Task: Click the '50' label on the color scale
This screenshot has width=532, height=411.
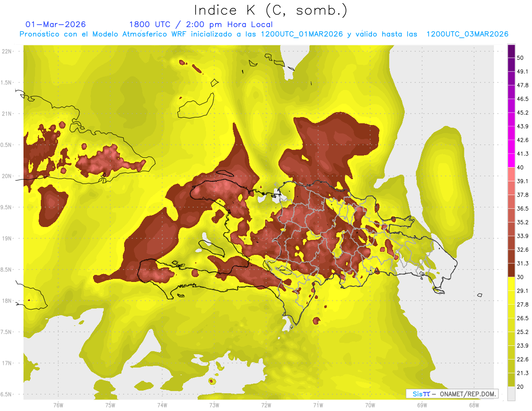Action: [520, 58]
